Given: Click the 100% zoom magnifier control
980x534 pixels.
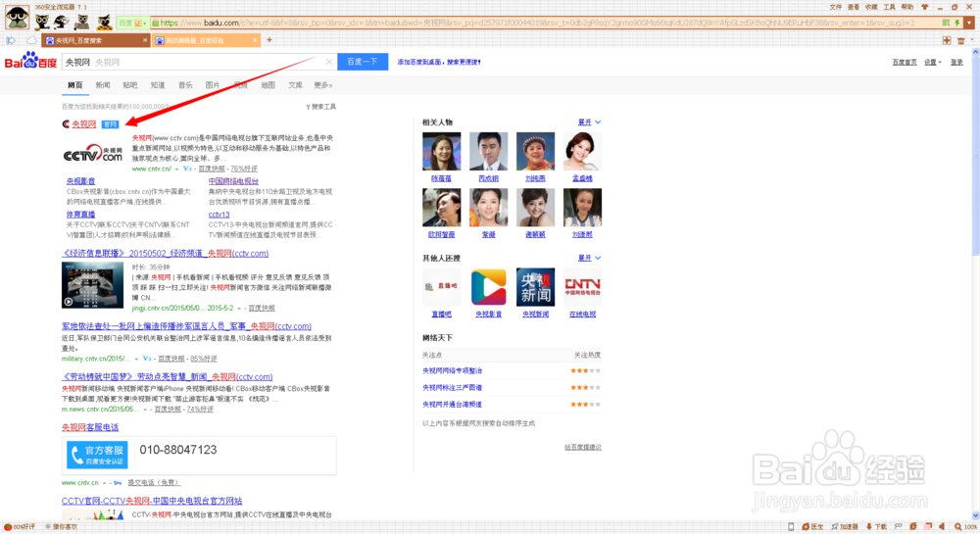Looking at the screenshot, I should [x=965, y=527].
